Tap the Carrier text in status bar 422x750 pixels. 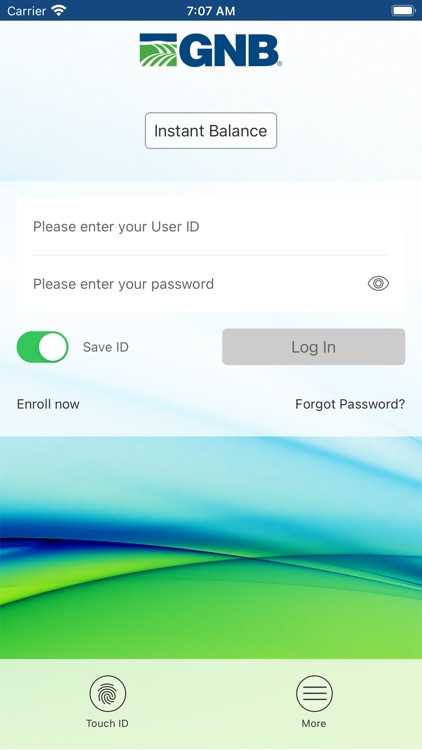[26, 11]
